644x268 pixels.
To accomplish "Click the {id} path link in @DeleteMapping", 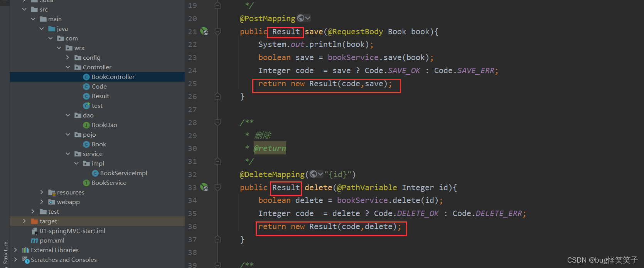I will pos(337,174).
